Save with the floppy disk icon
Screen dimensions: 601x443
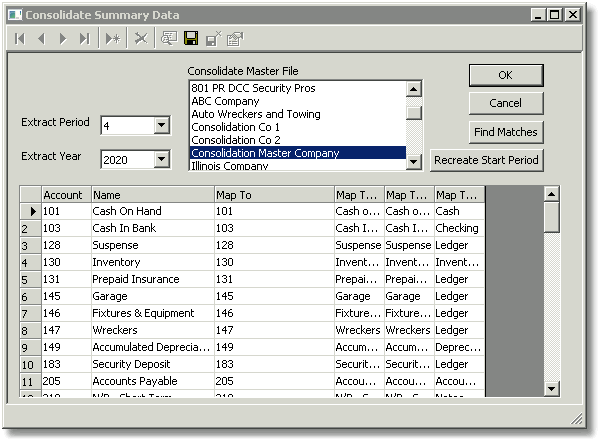pos(191,39)
